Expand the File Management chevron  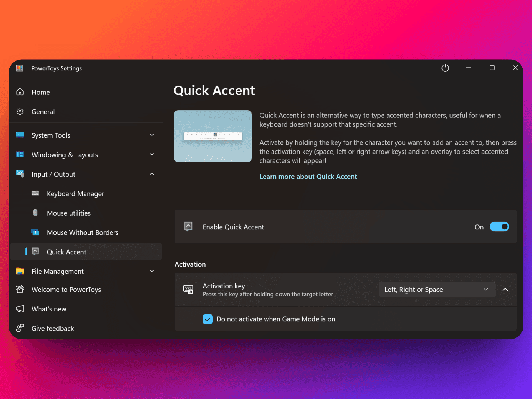tap(152, 271)
